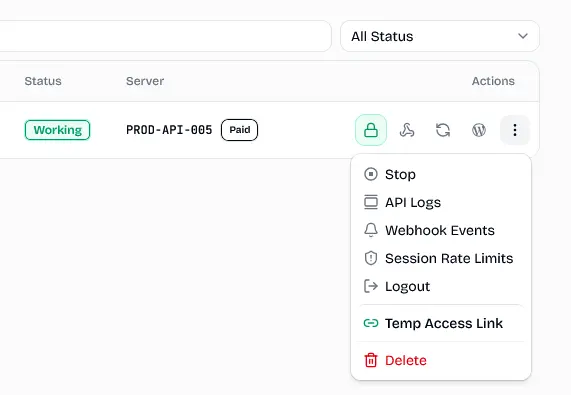Choose Temp Access Link menu item

coord(441,323)
